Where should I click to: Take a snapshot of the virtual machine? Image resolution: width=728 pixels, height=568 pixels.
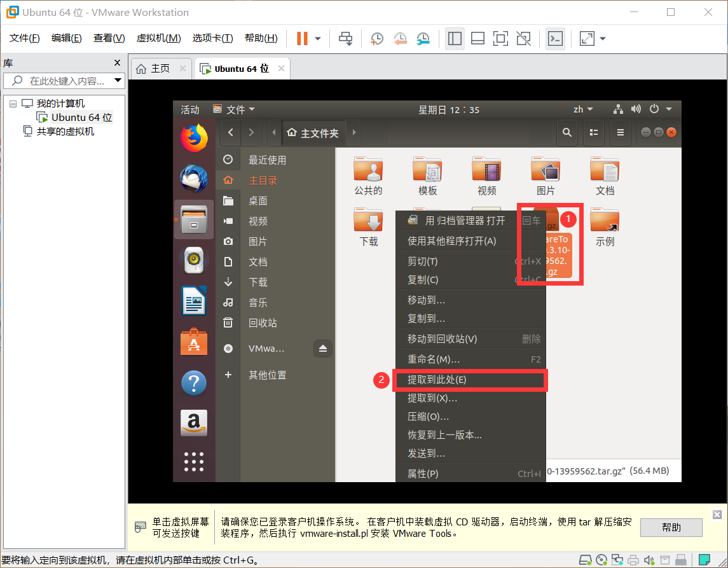tap(376, 38)
